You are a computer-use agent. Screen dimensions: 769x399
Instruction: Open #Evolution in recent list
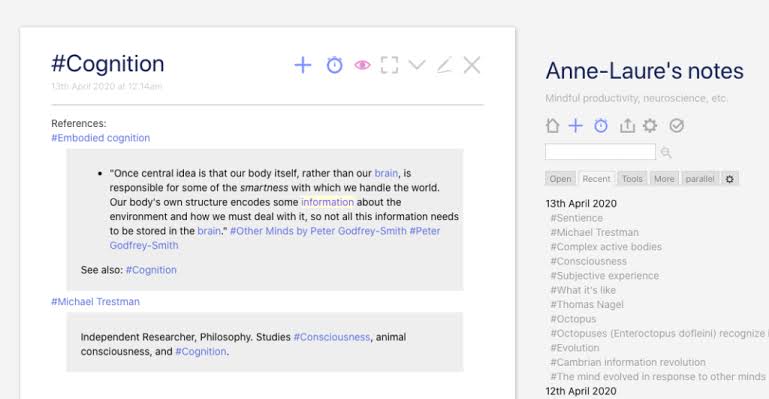point(575,348)
